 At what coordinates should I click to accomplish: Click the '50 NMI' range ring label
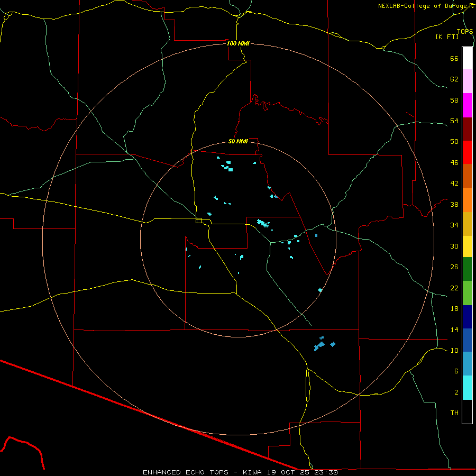tap(238, 141)
